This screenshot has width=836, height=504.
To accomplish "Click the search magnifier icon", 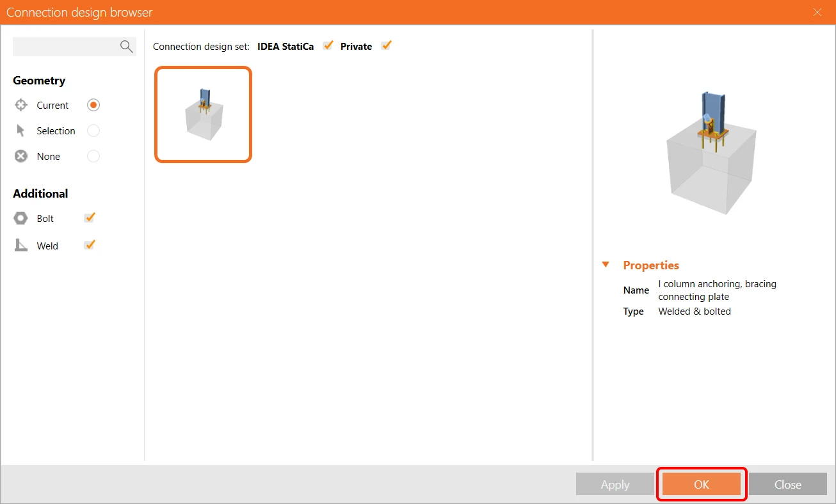I will click(126, 46).
